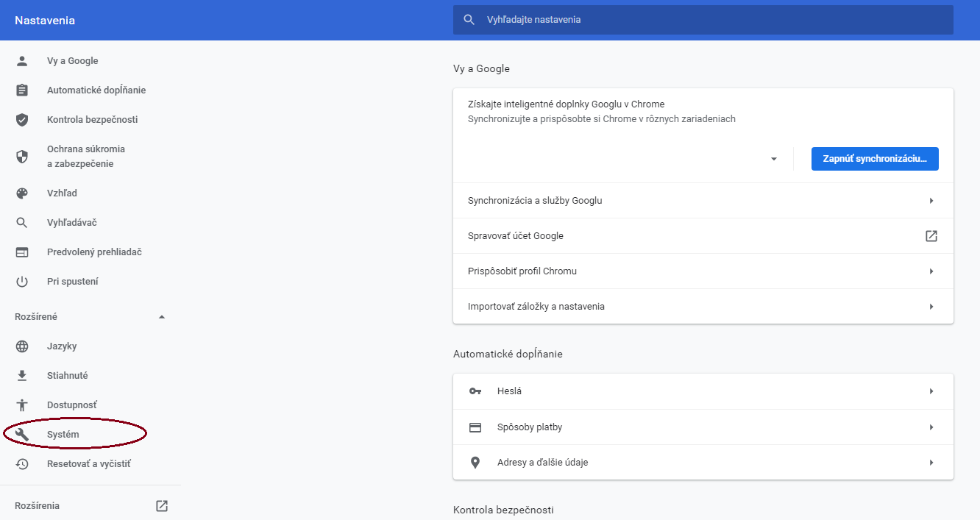Click the Získajte inteligentné doplnky Googlu text
This screenshot has width=980, height=520.
click(567, 104)
